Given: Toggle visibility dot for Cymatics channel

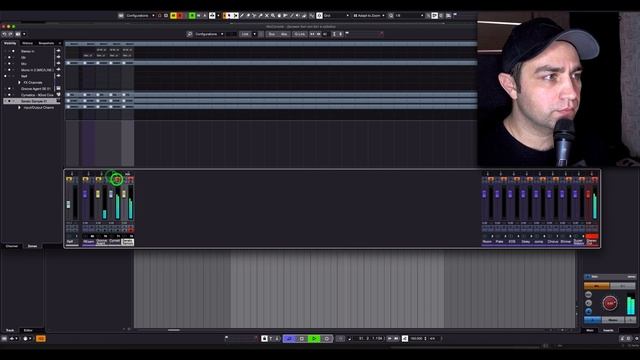Looking at the screenshot, I should point(9,95).
